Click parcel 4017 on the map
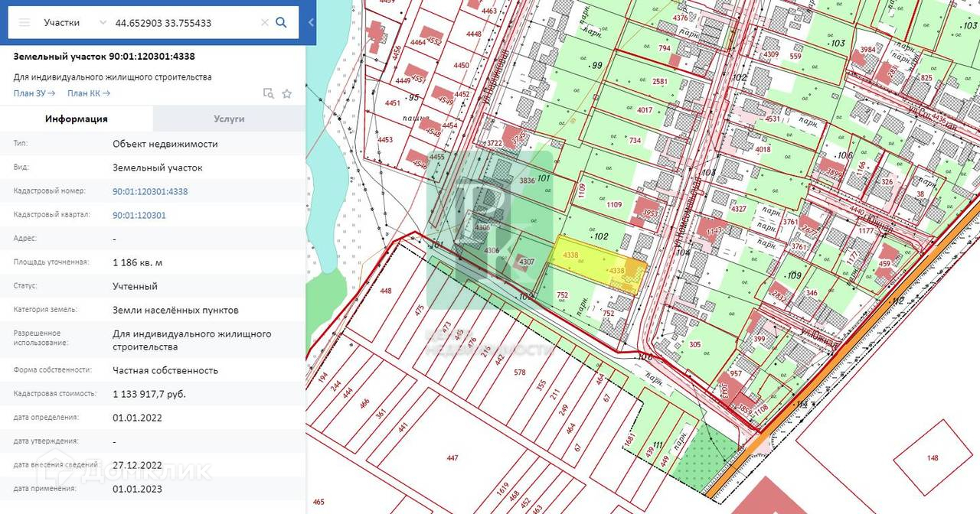This screenshot has width=980, height=514. point(645,110)
